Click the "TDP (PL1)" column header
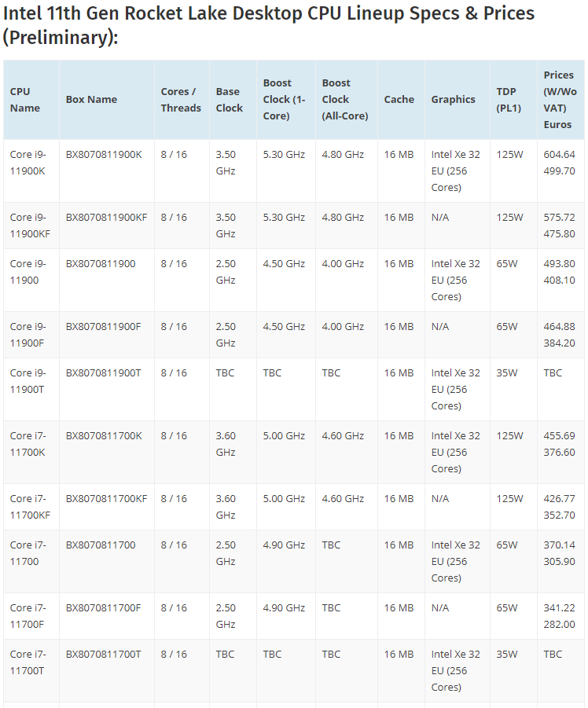Image resolution: width=588 pixels, height=708 pixels. [x=509, y=100]
